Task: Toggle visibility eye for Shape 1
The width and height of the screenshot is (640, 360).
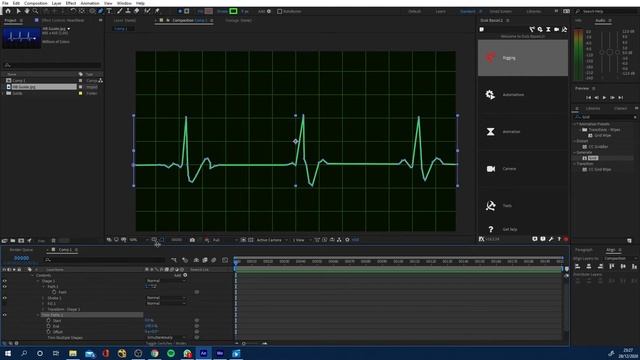Action: (x=4, y=281)
